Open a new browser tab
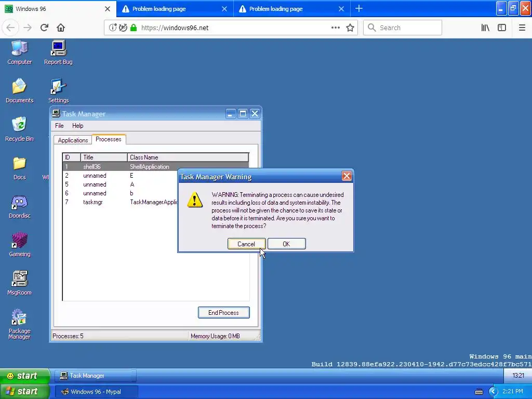Viewport: 532px width, 399px height. coord(359,8)
